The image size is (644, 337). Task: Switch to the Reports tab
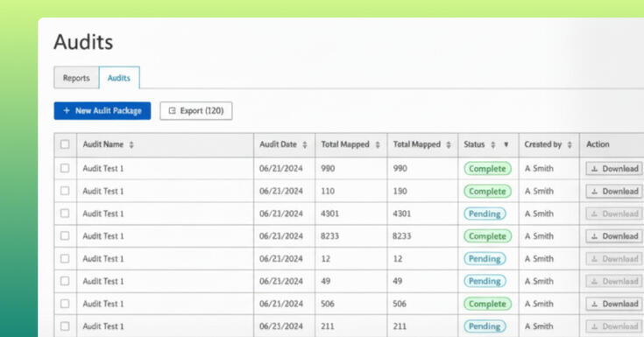(76, 78)
